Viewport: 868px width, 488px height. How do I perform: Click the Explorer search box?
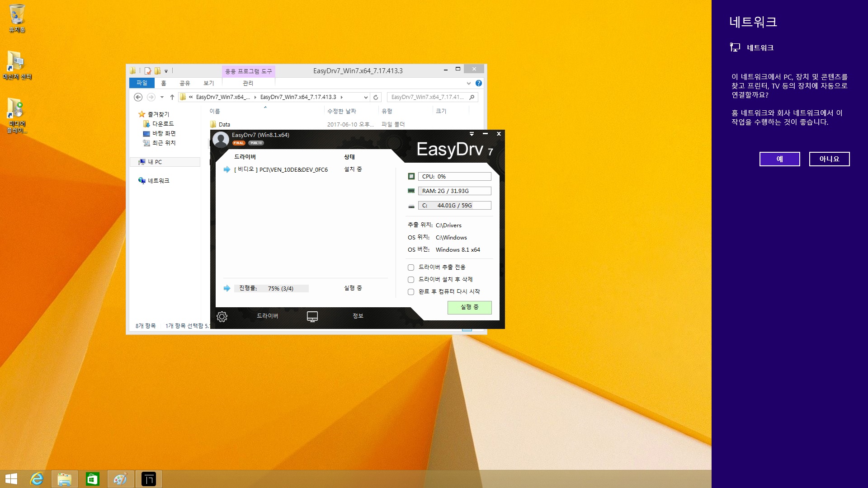432,97
